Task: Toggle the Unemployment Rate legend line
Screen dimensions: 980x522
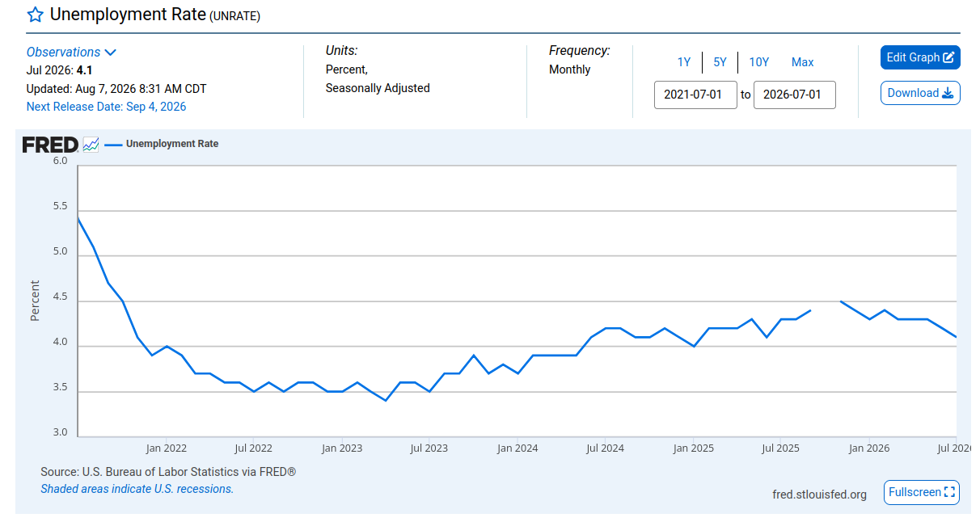Action: coord(113,145)
